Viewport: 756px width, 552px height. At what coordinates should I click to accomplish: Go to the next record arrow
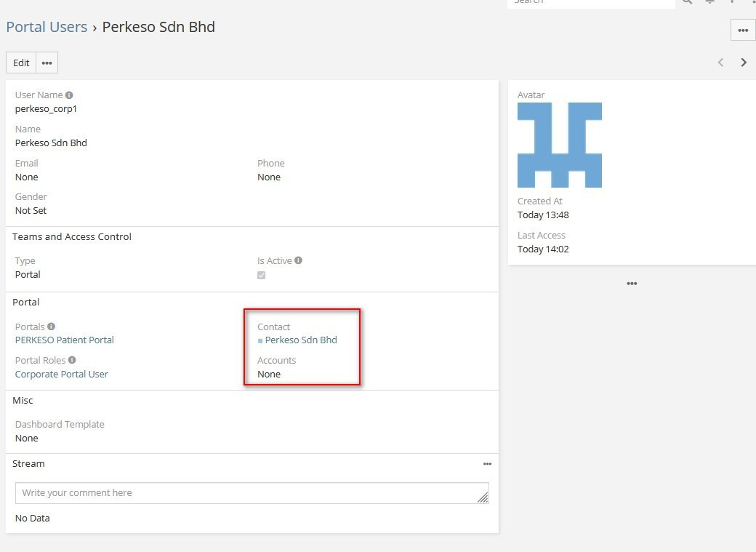pos(743,63)
